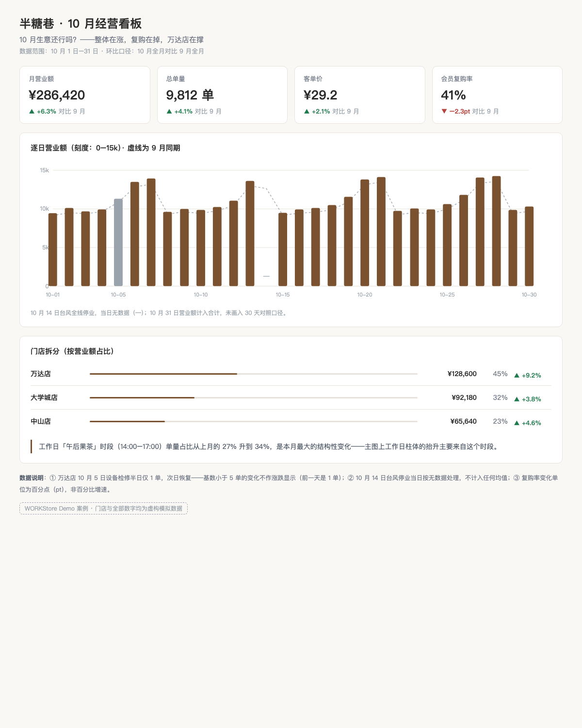Click the green up triangle beside +6.3%
The image size is (582, 728).
[32, 112]
